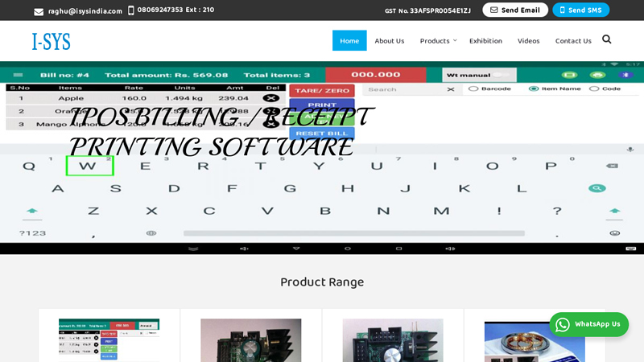
Task: Open the Videos page
Action: [528, 41]
